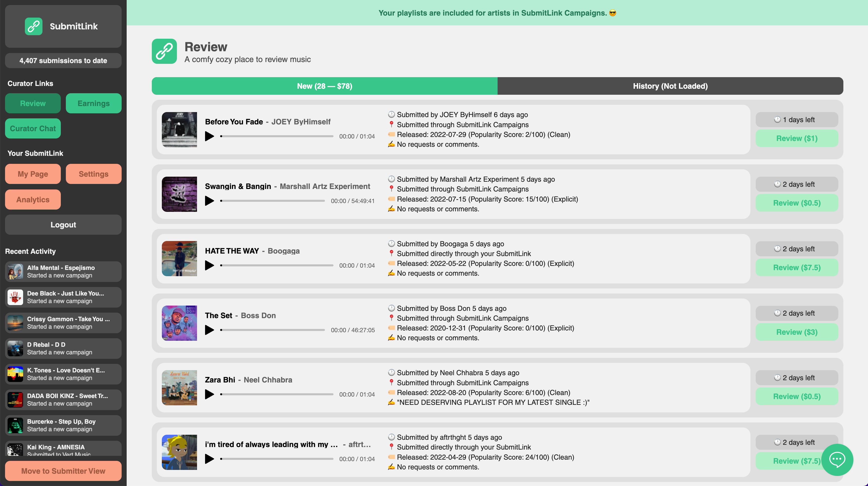Screen dimensions: 868x486
Task: Click the 1 days left badge
Action: [797, 120]
